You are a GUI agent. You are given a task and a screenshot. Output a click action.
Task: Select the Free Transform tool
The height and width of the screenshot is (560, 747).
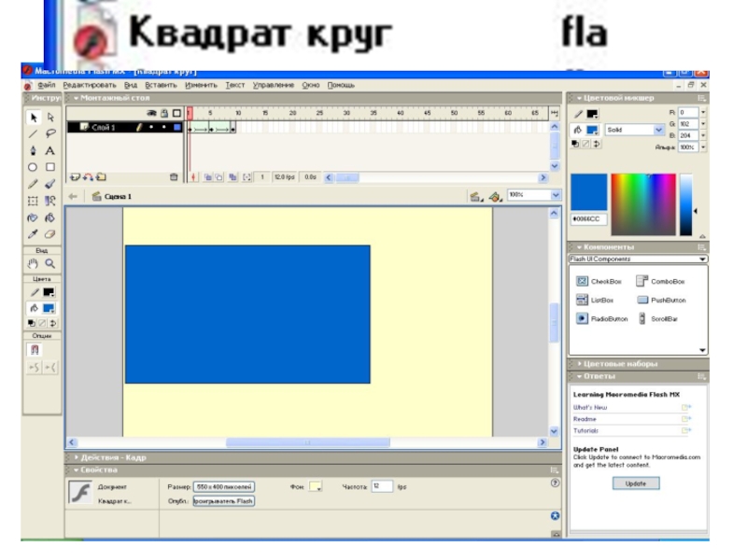(x=33, y=201)
